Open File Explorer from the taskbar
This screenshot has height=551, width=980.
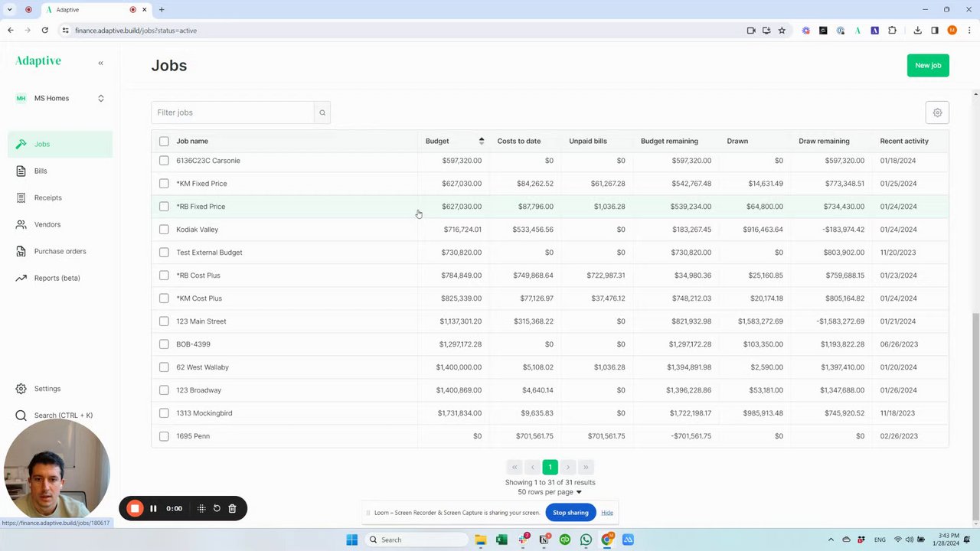click(481, 540)
